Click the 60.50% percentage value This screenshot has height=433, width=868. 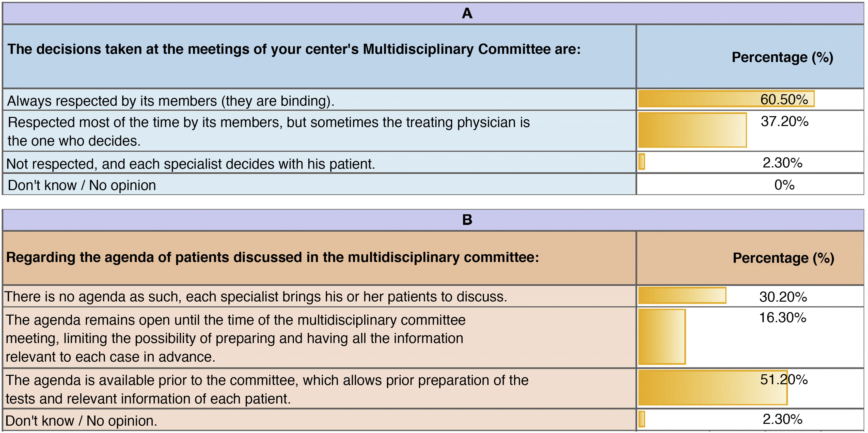point(784,99)
